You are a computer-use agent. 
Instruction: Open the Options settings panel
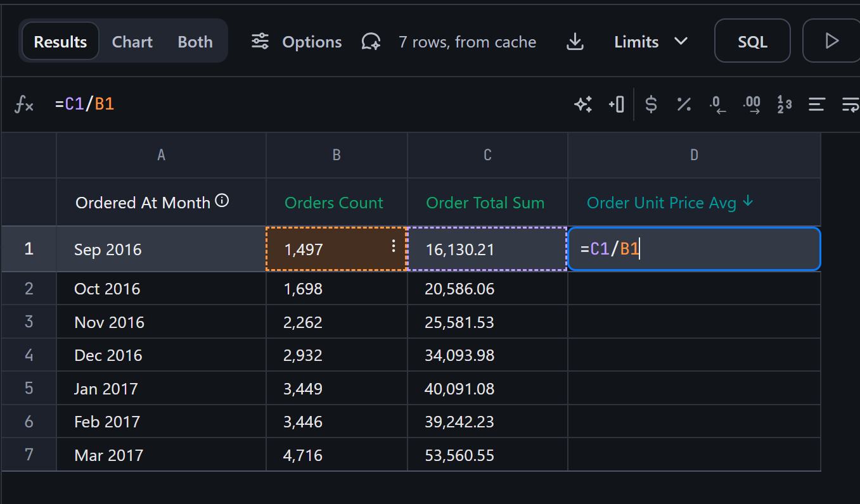tap(297, 42)
